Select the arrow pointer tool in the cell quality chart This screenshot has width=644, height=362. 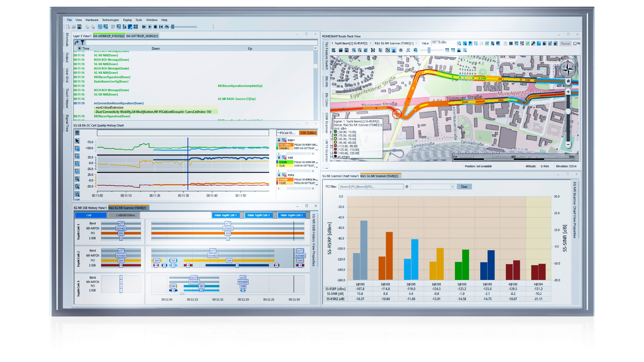(78, 141)
